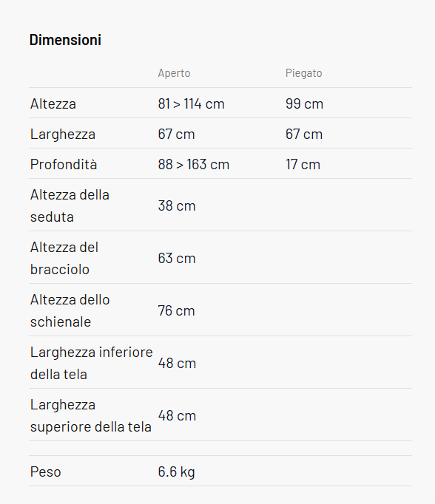The width and height of the screenshot is (435, 504).
Task: Click the Dimensioni heading
Action: 65,40
